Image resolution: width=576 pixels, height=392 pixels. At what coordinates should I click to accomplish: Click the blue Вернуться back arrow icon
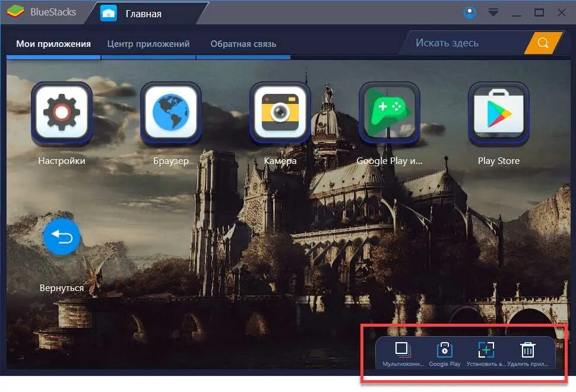click(x=61, y=236)
